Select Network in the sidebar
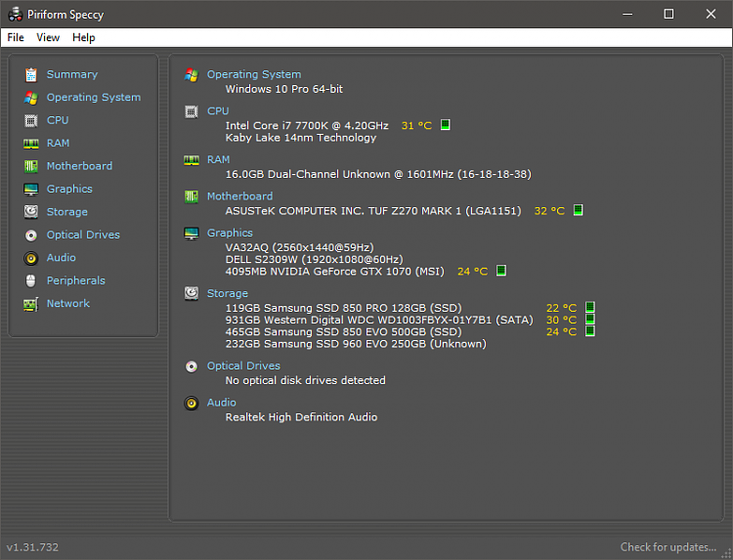 tap(67, 303)
